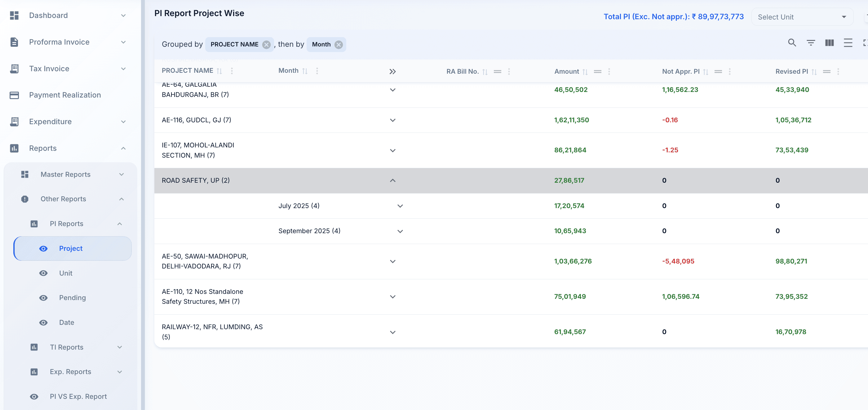Open RA Bill No. column actions menu
The height and width of the screenshot is (410, 868).
pyautogui.click(x=509, y=72)
